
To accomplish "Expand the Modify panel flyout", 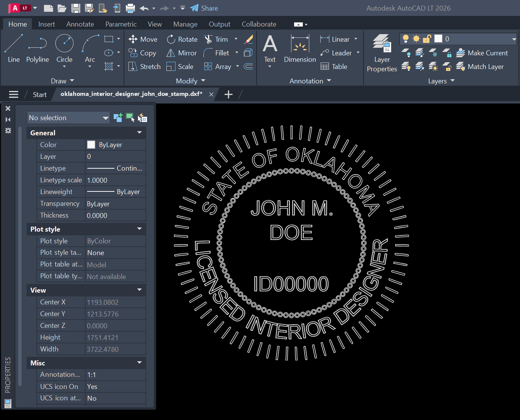I will coord(191,81).
